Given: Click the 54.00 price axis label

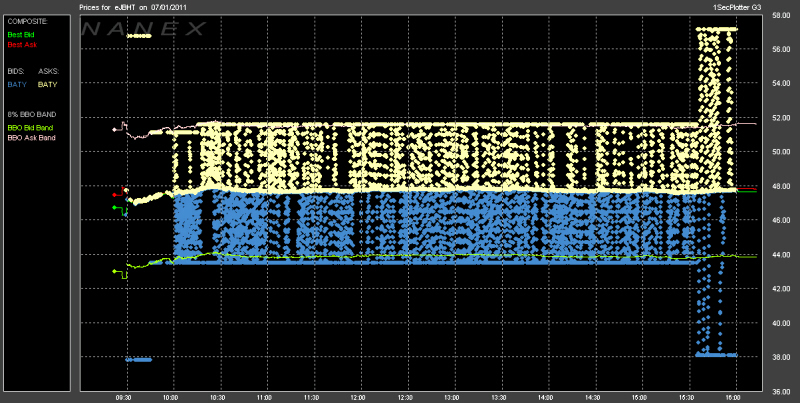Looking at the screenshot, I should [781, 83].
